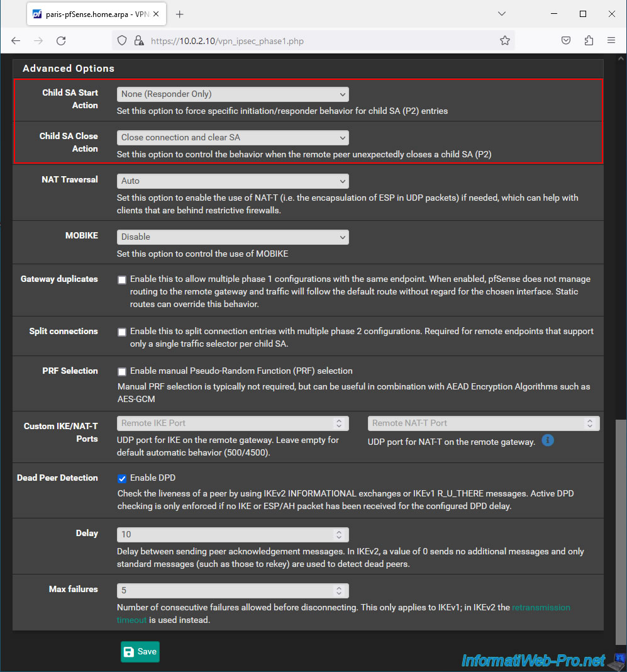The image size is (627, 672).
Task: Select the paris-pfSense.home.arpa tab
Action: (96, 14)
